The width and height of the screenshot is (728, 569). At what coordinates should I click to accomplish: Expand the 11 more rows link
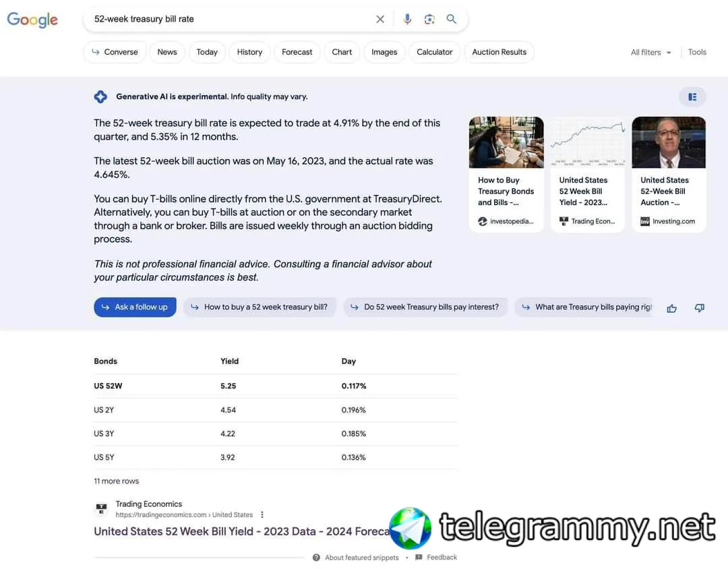pyautogui.click(x=116, y=481)
